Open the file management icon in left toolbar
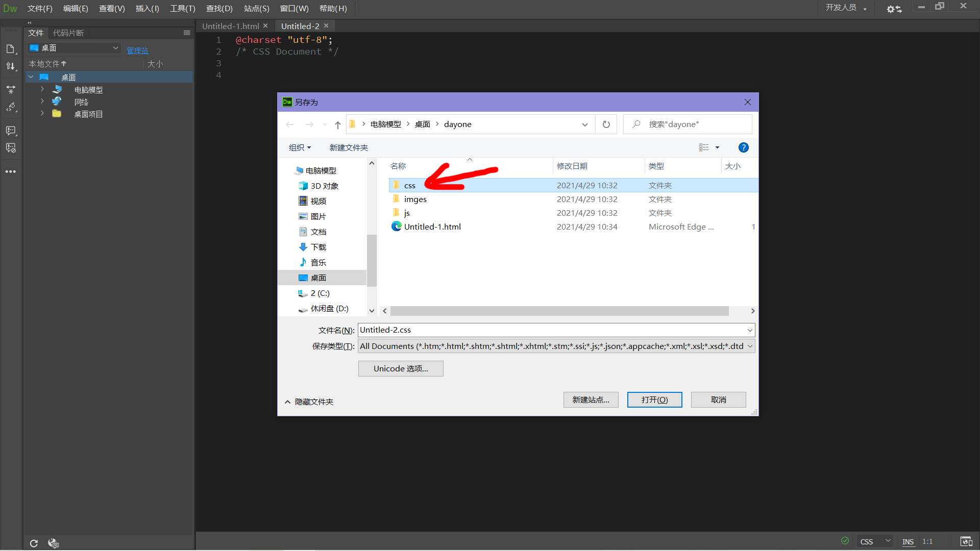Image resolution: width=980 pixels, height=551 pixels. click(x=11, y=49)
